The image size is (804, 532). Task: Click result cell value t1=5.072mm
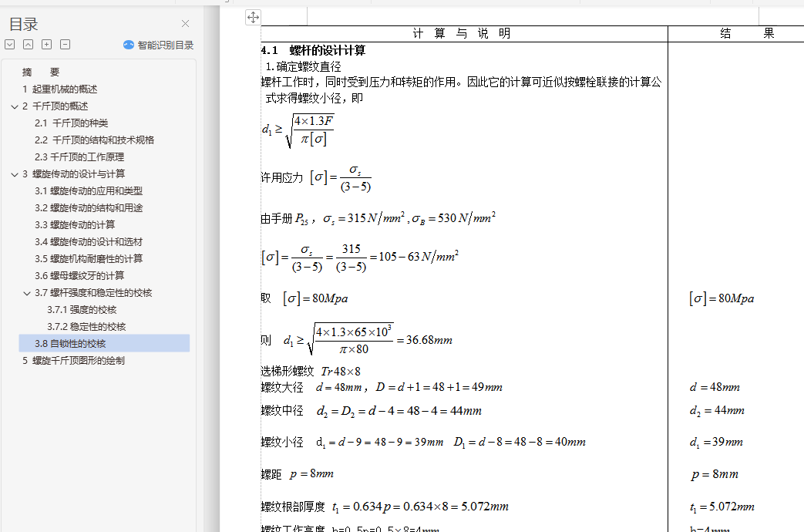tap(722, 507)
